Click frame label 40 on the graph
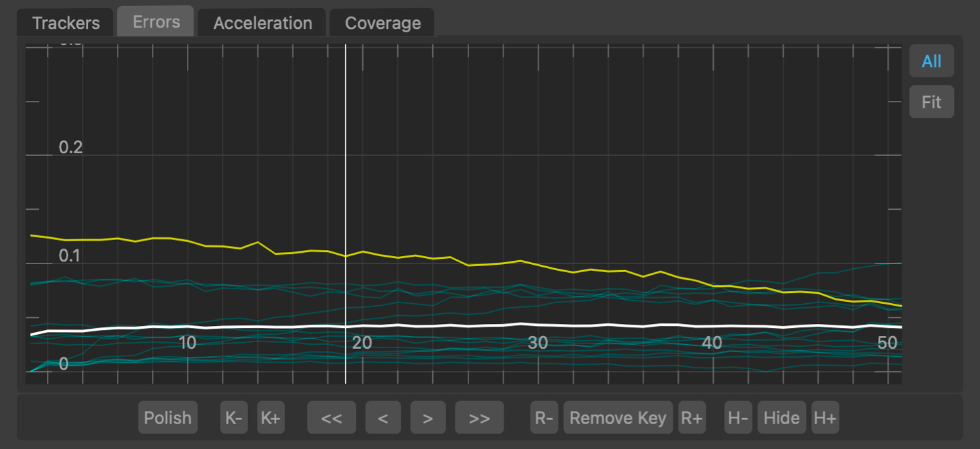 (x=712, y=343)
